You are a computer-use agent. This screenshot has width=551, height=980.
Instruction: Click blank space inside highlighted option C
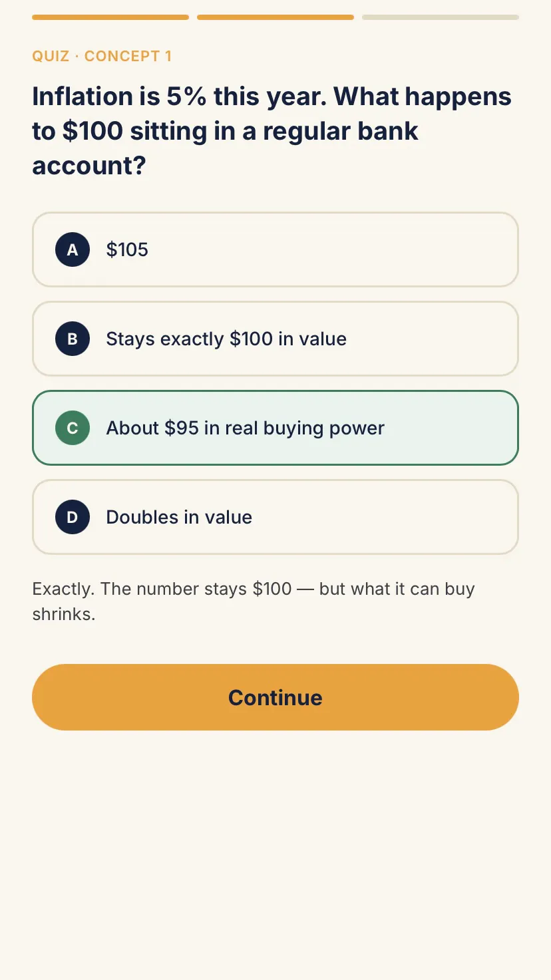coord(453,428)
